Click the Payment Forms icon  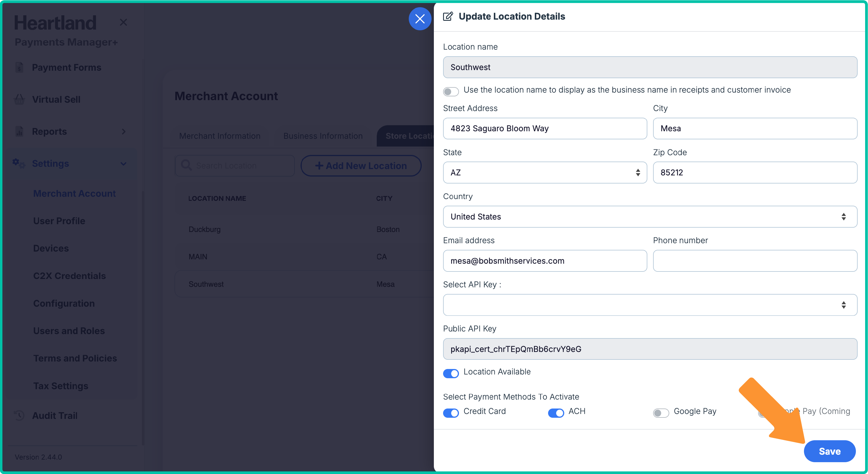click(20, 68)
